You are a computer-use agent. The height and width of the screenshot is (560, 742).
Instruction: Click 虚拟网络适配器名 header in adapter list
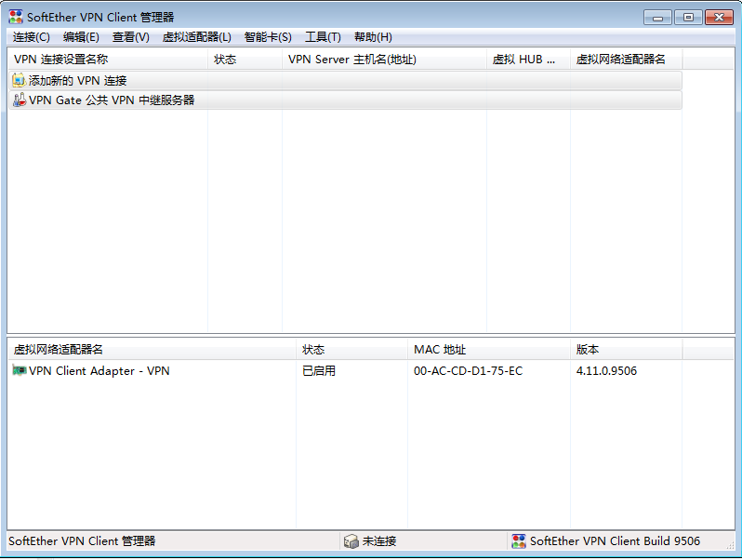click(x=152, y=350)
